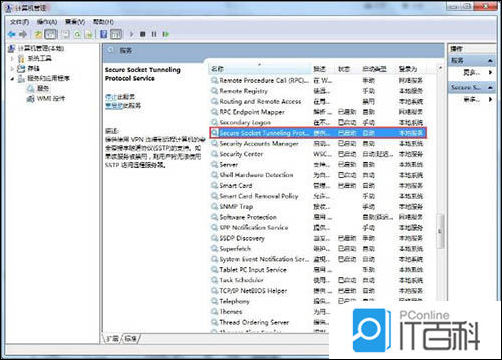Open the 帮助(H) menu
This screenshot has height=360, width=502.
coord(103,22)
